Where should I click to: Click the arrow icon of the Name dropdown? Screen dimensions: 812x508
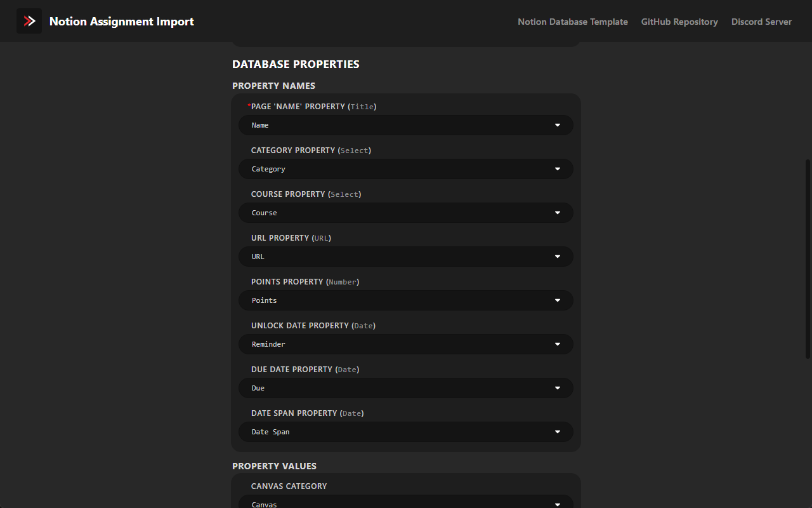click(558, 125)
